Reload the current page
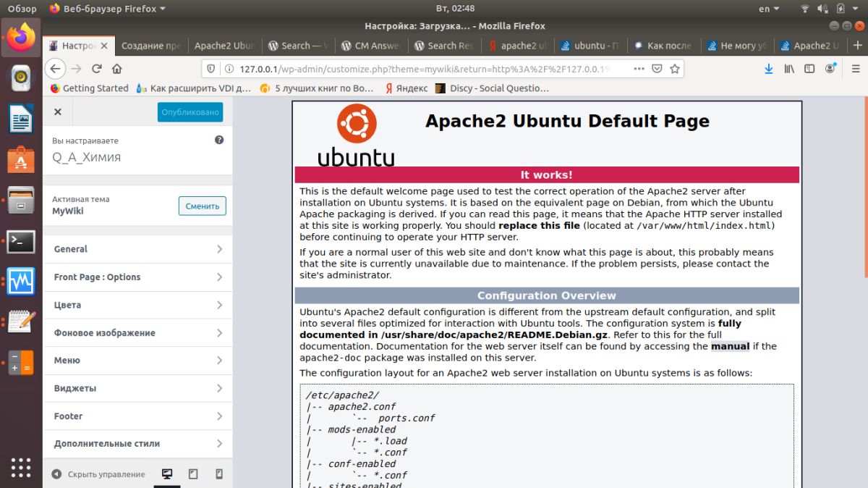The height and width of the screenshot is (488, 868). pos(97,69)
